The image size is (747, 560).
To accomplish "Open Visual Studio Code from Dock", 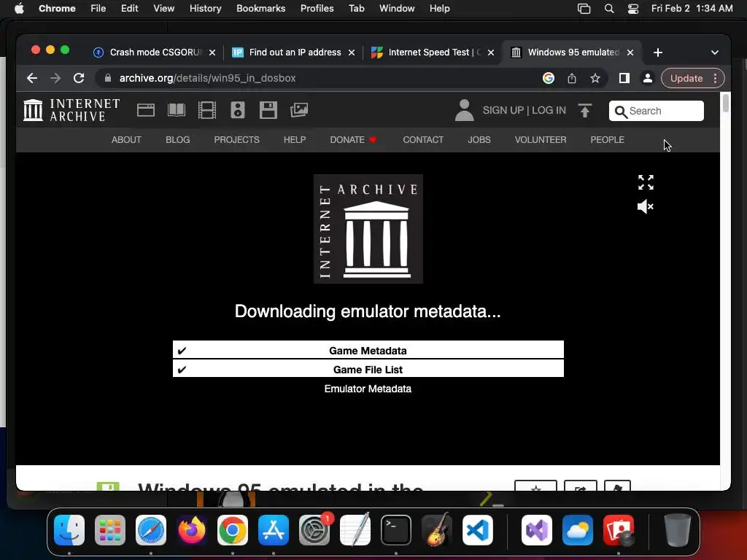I will click(477, 530).
